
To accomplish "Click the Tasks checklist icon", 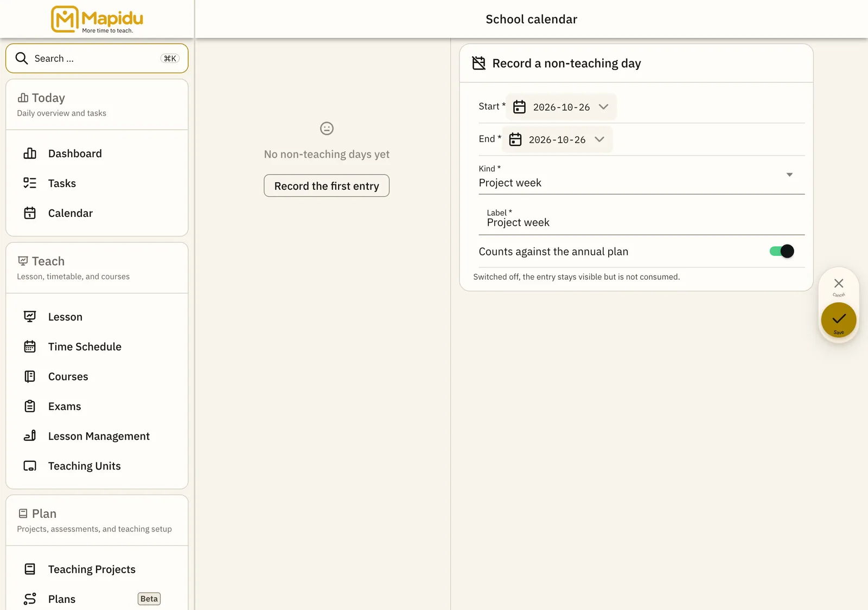I will 30,183.
